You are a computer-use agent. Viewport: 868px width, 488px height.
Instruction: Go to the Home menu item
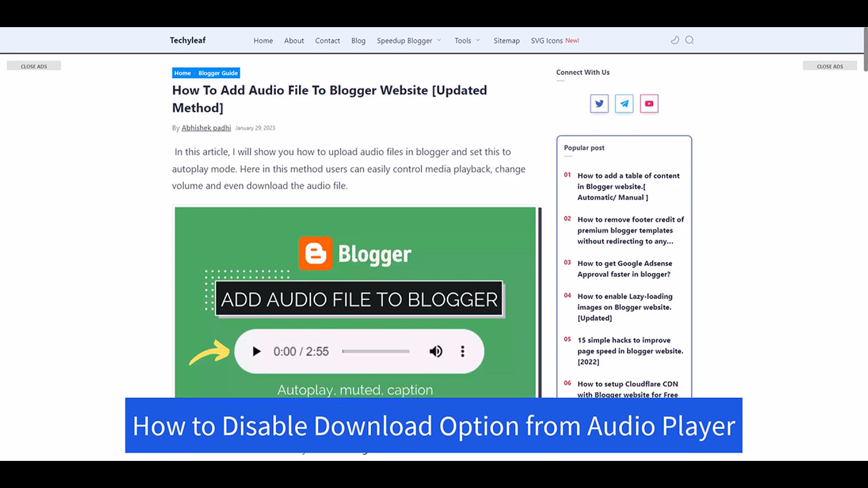point(263,41)
